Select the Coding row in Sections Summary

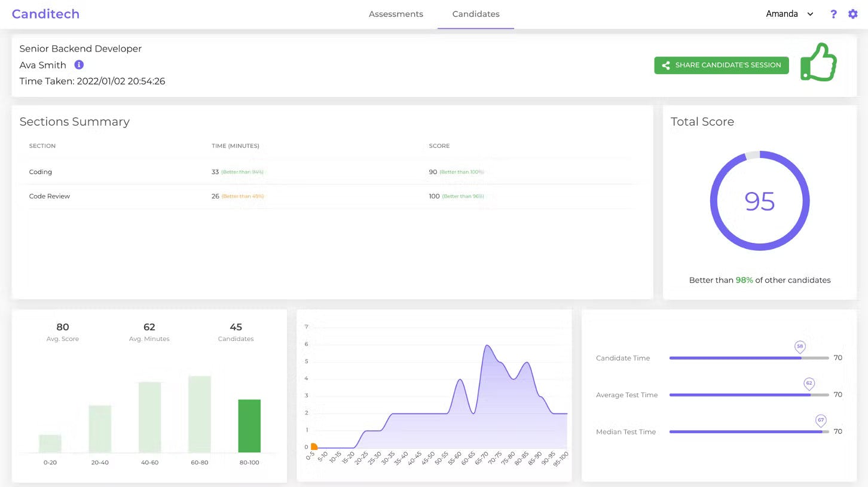point(40,172)
